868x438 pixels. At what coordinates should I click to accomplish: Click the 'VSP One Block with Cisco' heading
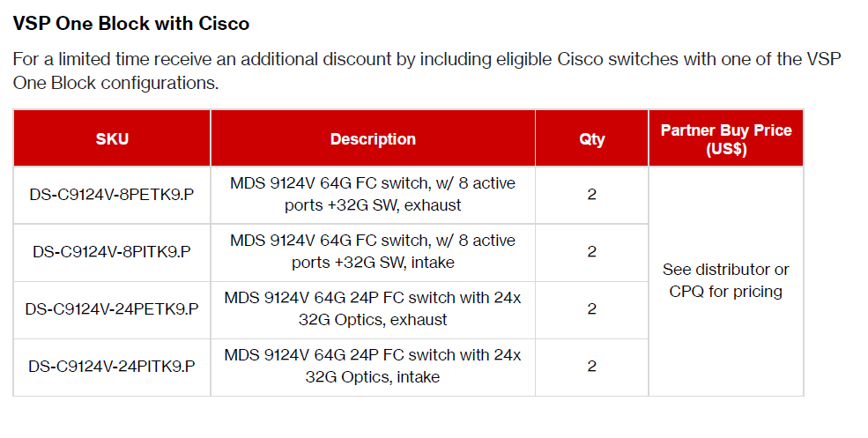(x=131, y=24)
